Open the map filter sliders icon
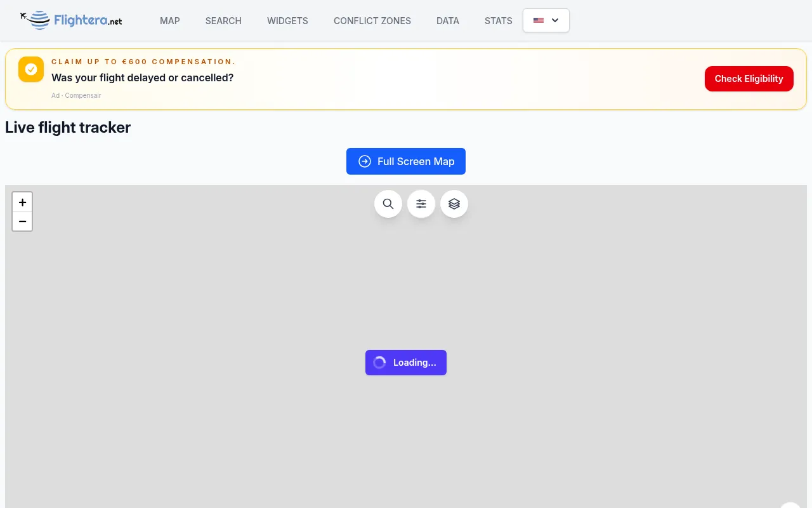Screen dimensions: 812x508 421,204
